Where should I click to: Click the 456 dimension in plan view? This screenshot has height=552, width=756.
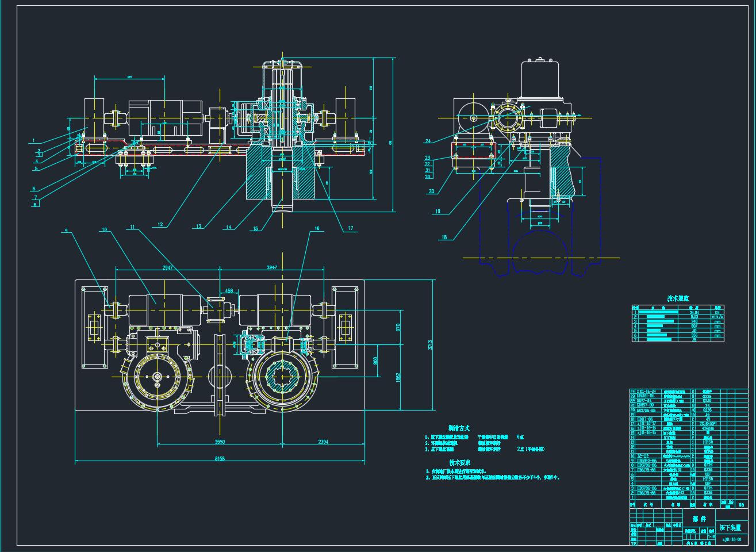[229, 291]
